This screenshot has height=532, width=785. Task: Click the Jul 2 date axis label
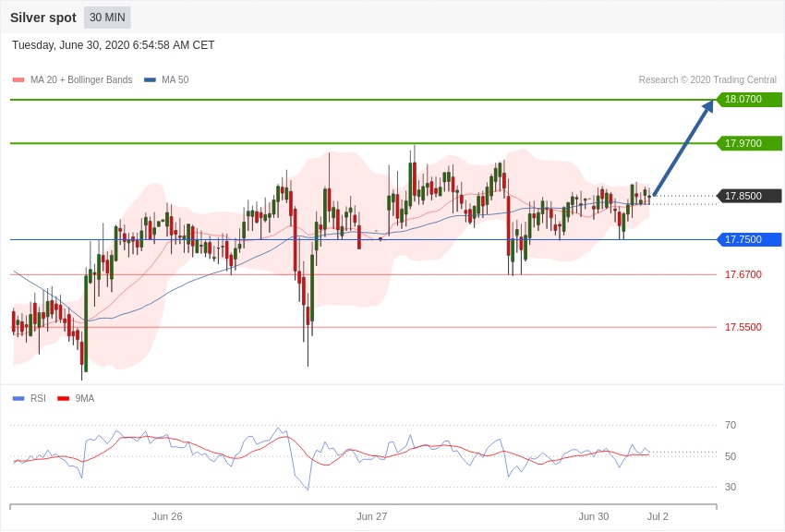pyautogui.click(x=658, y=516)
